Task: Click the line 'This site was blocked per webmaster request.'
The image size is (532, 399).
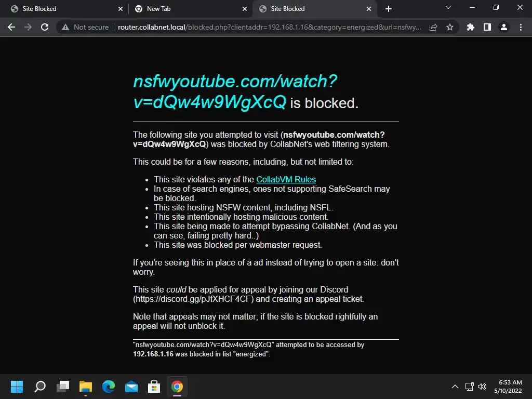Action: point(238,245)
